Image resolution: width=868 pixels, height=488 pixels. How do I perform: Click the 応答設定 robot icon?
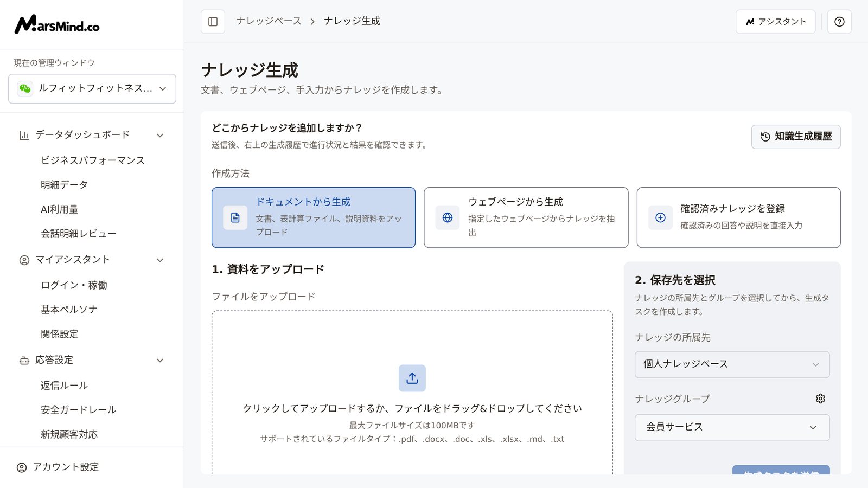pyautogui.click(x=24, y=360)
